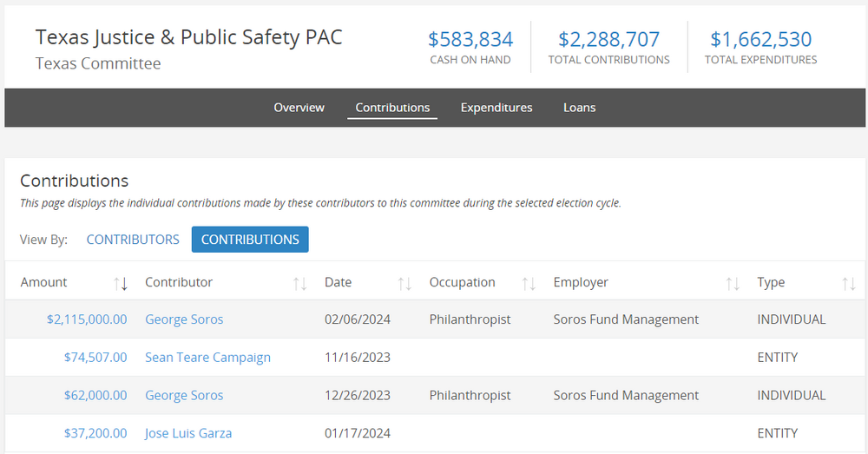Screen dimensions: 868x454
Task: Click the Contributor column sort icon
Action: (300, 283)
